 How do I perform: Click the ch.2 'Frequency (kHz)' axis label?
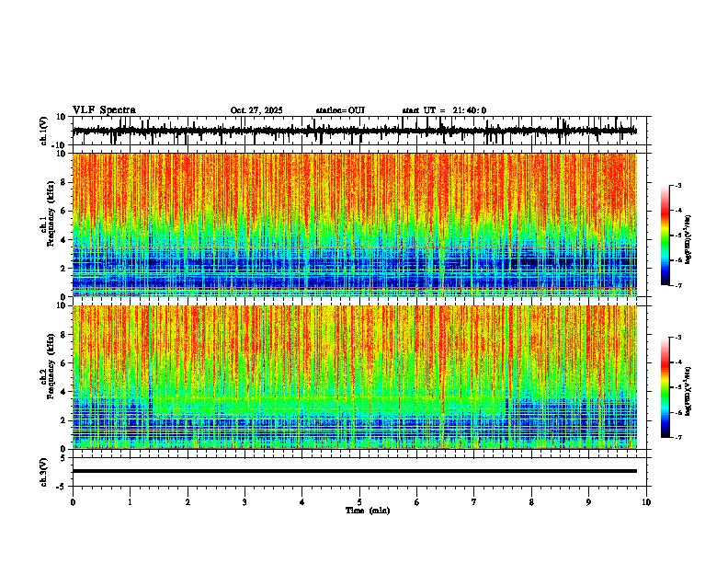(51, 366)
